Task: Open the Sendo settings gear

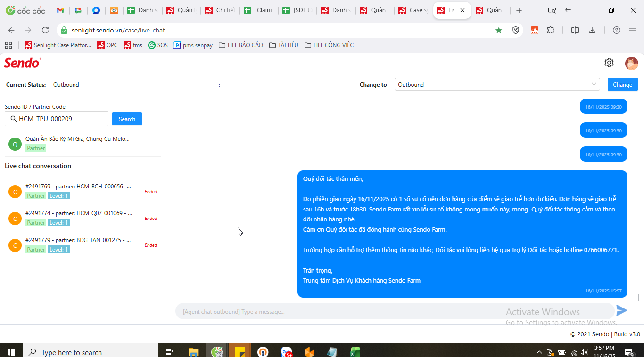Action: click(609, 63)
